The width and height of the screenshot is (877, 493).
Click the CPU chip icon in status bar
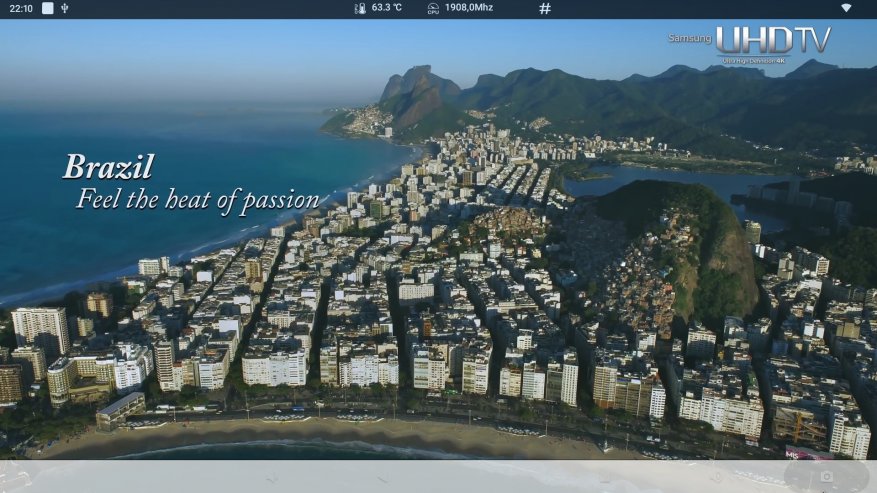(433, 8)
